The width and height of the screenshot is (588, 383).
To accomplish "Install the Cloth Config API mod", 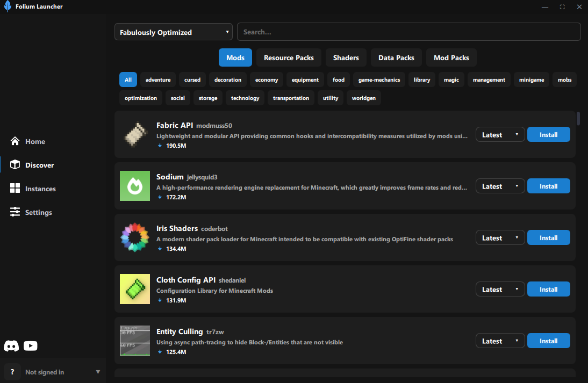I will [549, 290].
